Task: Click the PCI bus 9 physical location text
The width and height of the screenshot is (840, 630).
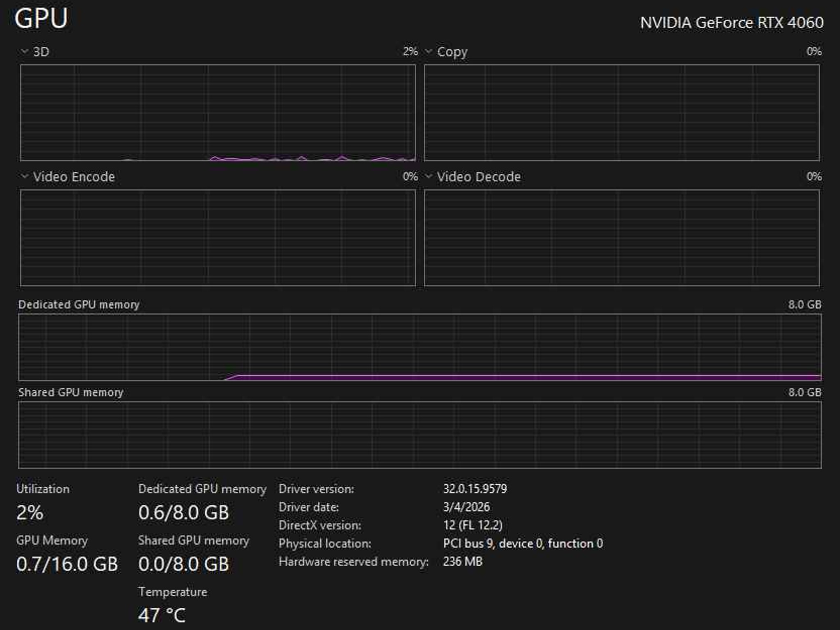Action: coord(523,543)
